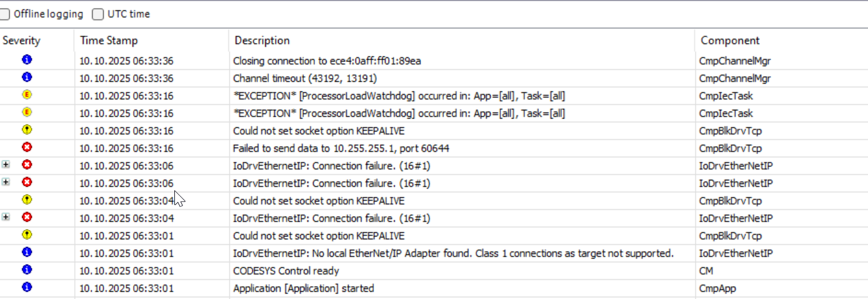Sort log by Time Stamp column header
The image size is (868, 299).
[109, 41]
